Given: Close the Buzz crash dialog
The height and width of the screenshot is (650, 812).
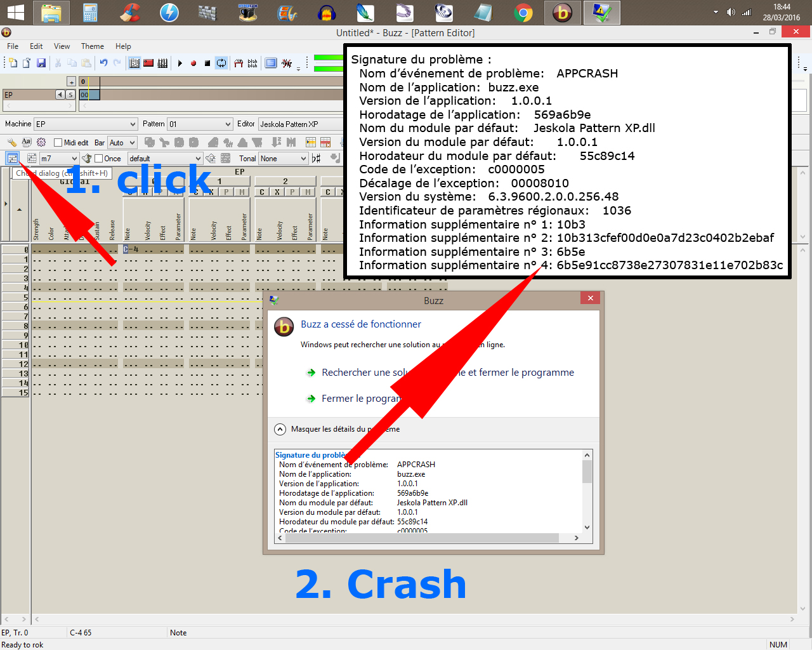Looking at the screenshot, I should pyautogui.click(x=590, y=298).
